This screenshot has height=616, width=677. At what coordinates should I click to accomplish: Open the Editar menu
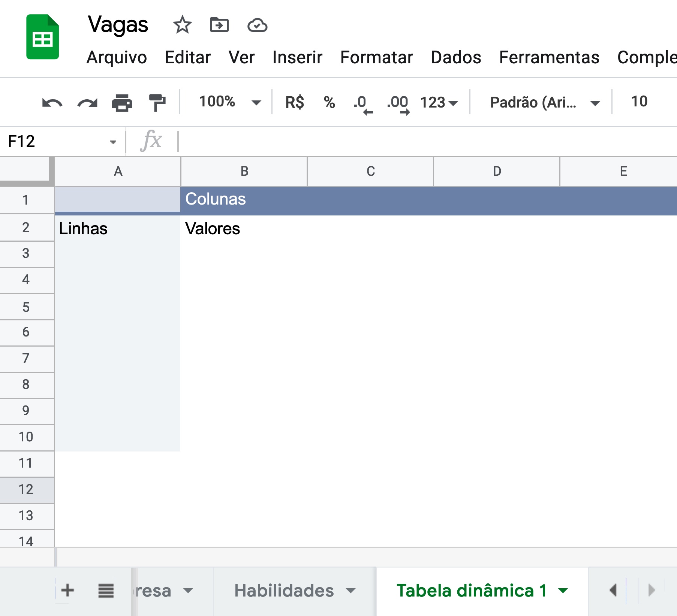click(188, 58)
